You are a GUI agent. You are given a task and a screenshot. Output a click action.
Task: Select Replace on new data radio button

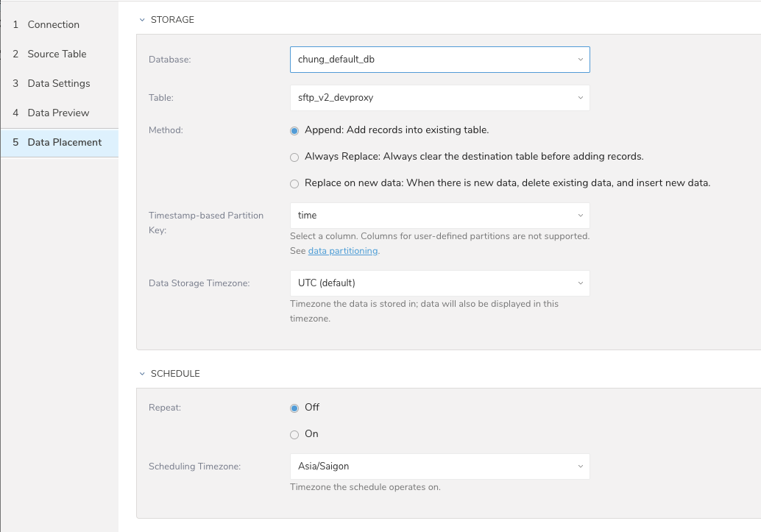(295, 183)
